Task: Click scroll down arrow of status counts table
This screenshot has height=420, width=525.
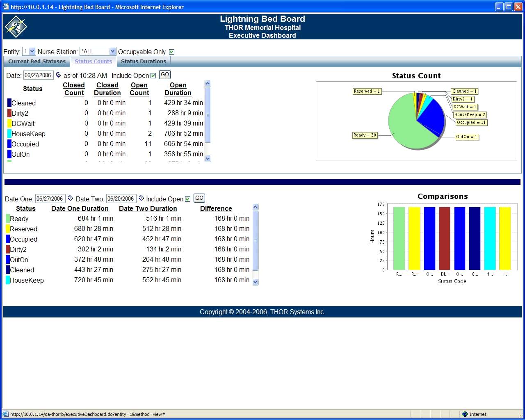Action: 208,159
